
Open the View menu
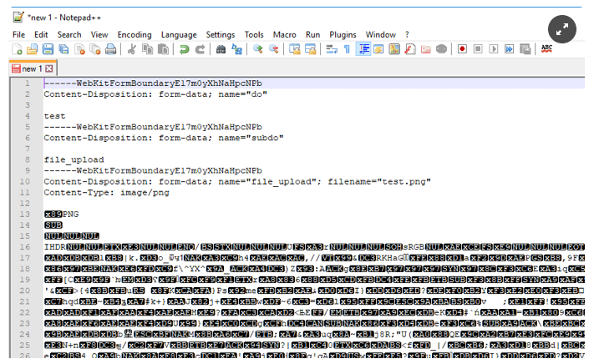99,34
